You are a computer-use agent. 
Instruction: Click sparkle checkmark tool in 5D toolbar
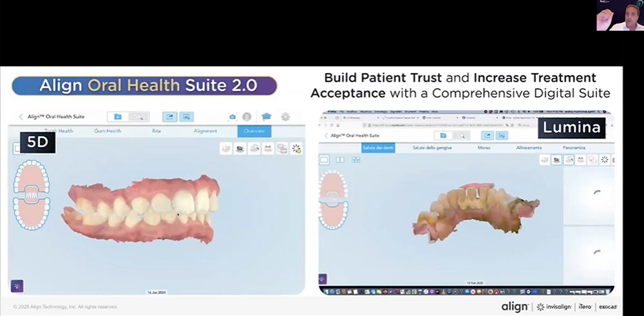pyautogui.click(x=296, y=148)
